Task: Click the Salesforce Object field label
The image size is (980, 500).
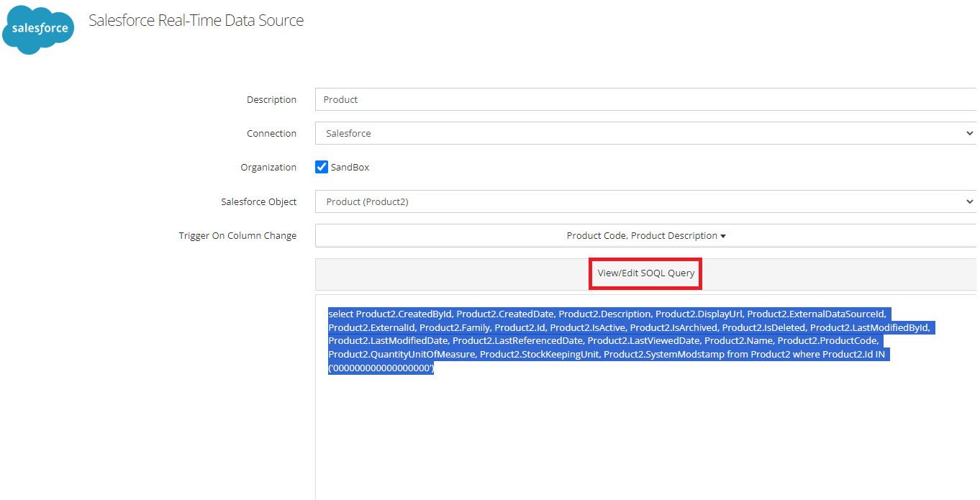Action: [258, 202]
